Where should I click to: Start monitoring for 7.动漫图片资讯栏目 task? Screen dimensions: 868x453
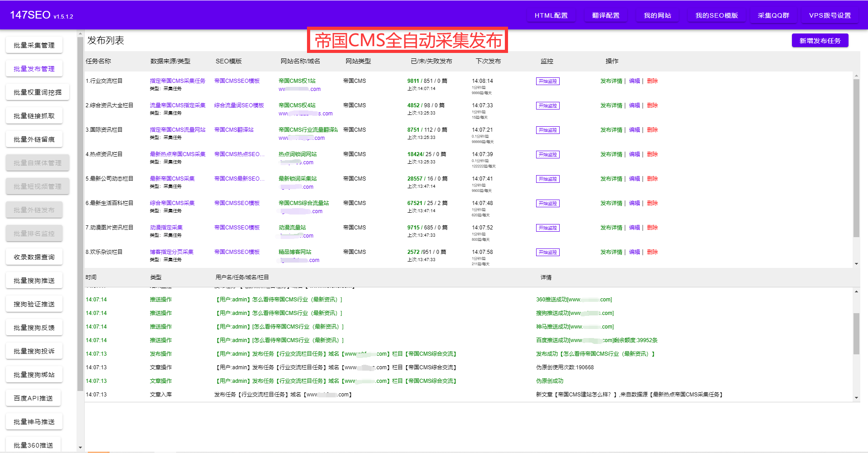point(548,228)
